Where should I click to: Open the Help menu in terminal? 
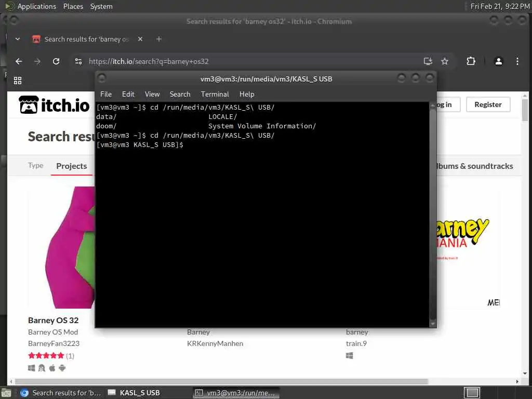pos(247,95)
